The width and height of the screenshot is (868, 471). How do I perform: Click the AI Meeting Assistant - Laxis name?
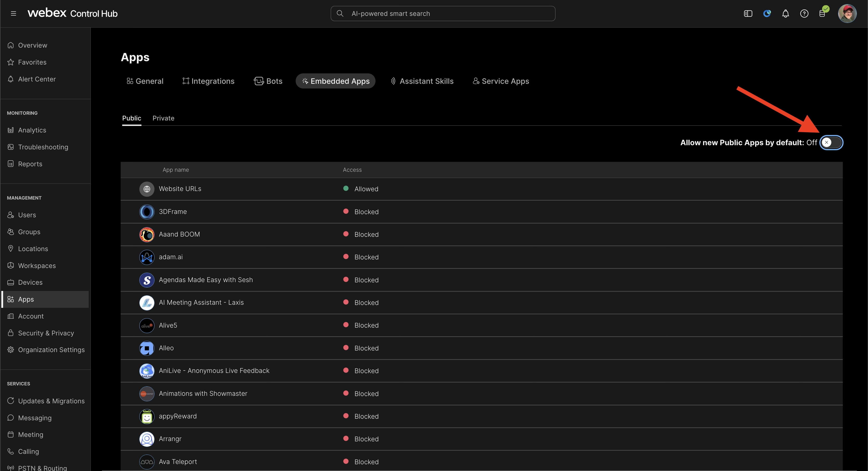201,302
